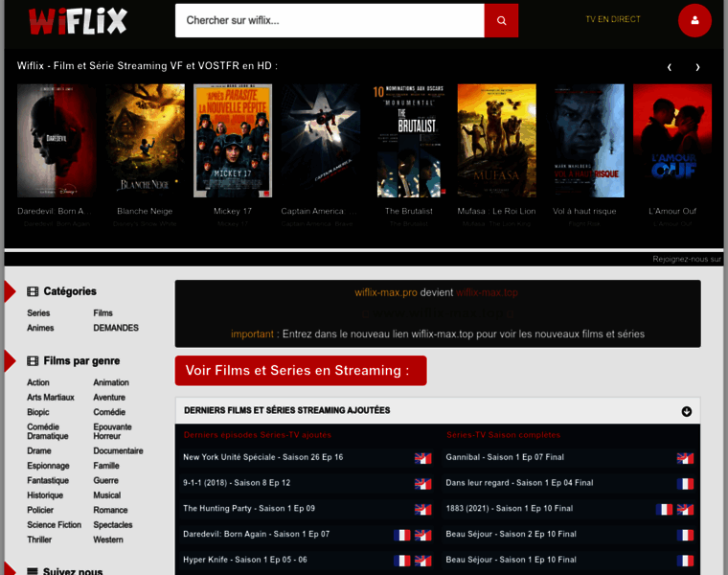Open Captain America poster
This screenshot has height=575, width=728.
[320, 141]
